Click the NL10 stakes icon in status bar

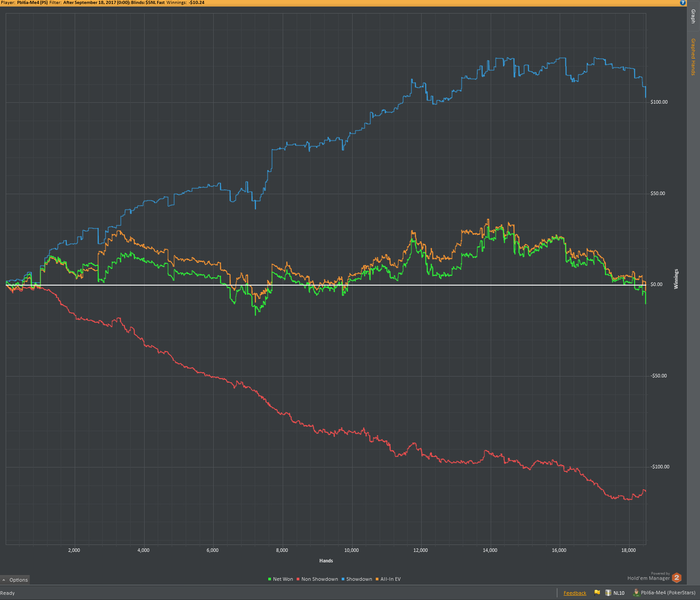tap(608, 592)
